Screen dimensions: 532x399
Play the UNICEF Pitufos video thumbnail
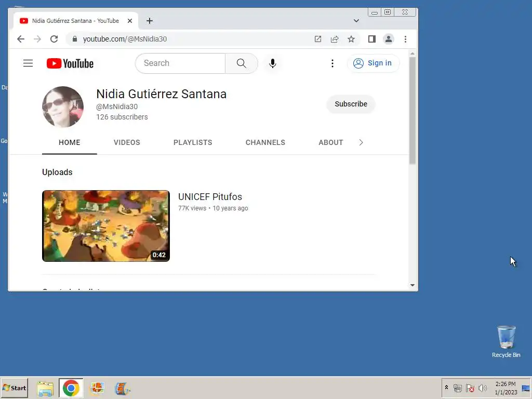[106, 226]
